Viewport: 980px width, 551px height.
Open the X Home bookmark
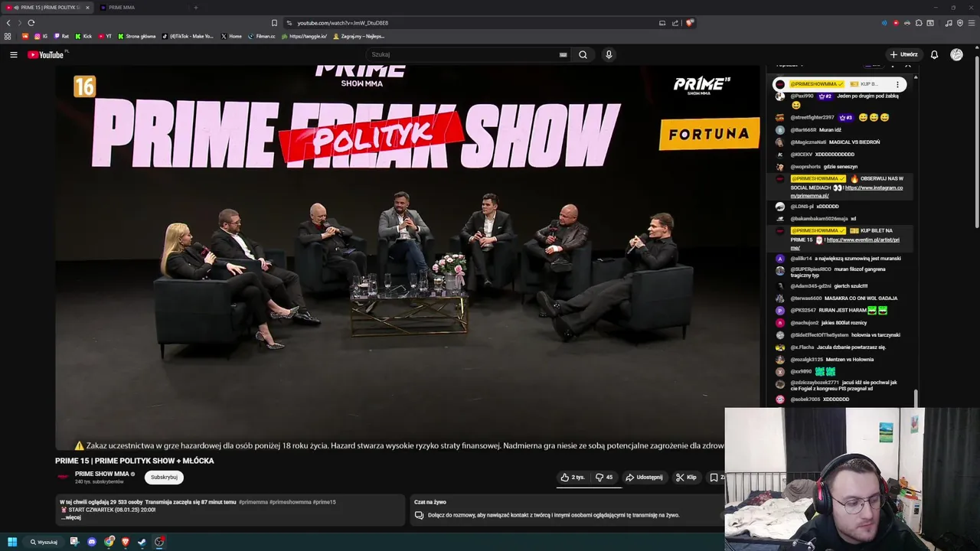[231, 36]
